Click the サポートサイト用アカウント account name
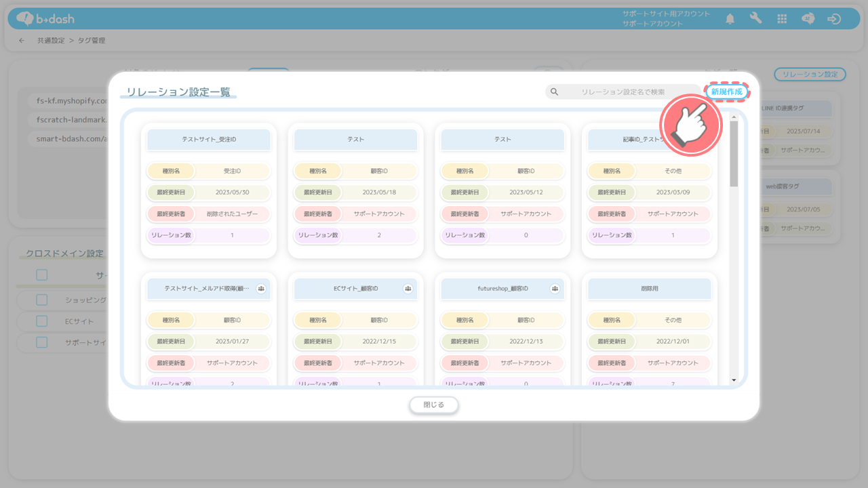The image size is (868, 488). coord(666,14)
